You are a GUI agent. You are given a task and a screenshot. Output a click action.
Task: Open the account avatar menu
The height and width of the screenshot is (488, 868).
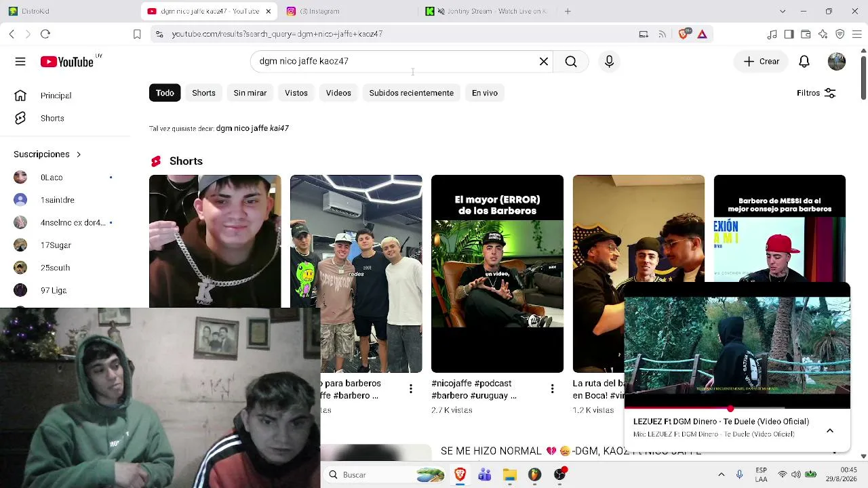(837, 62)
